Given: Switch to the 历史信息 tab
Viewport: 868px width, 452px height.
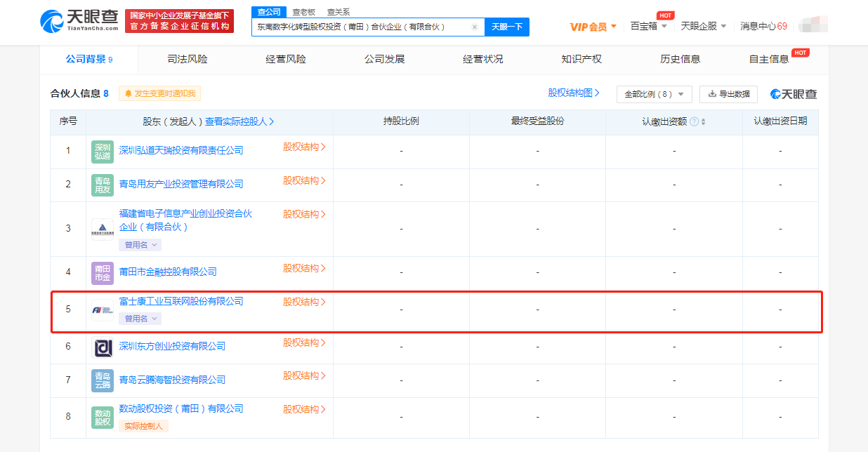Looking at the screenshot, I should 680,60.
